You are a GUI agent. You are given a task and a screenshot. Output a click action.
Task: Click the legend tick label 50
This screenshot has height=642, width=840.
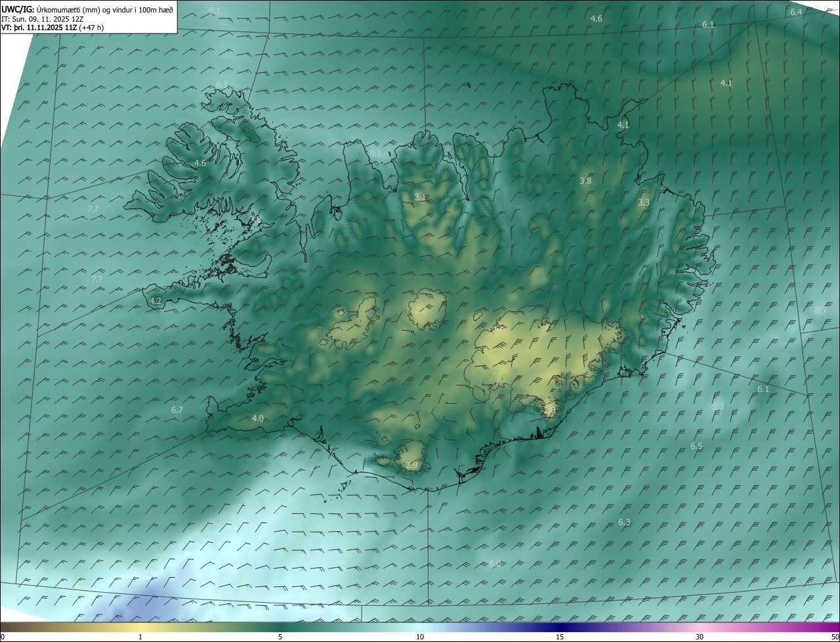point(834,637)
